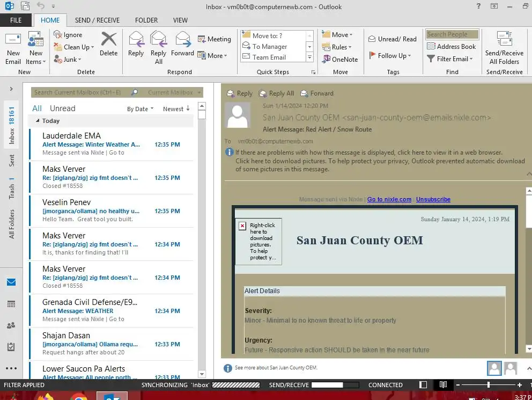The height and width of the screenshot is (400, 532).
Task: Create a New Email
Action: coord(13,48)
